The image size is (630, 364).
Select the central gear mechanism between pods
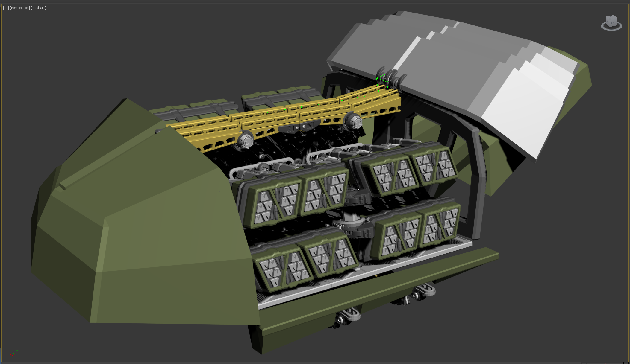coord(349,224)
